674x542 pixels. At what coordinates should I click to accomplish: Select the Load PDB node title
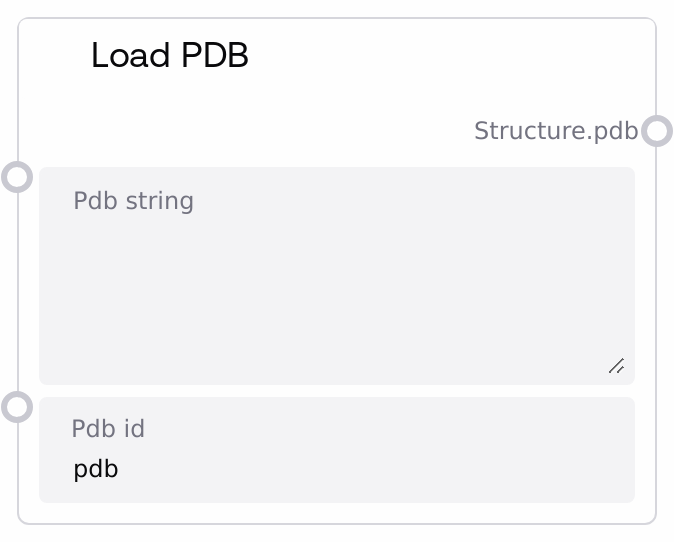click(x=169, y=56)
